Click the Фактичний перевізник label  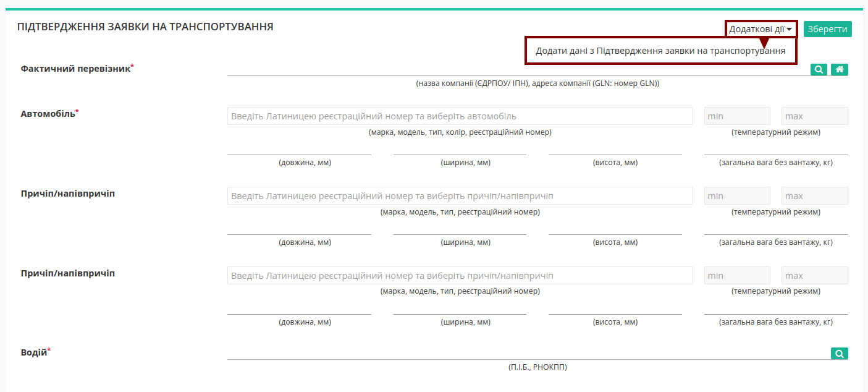77,68
